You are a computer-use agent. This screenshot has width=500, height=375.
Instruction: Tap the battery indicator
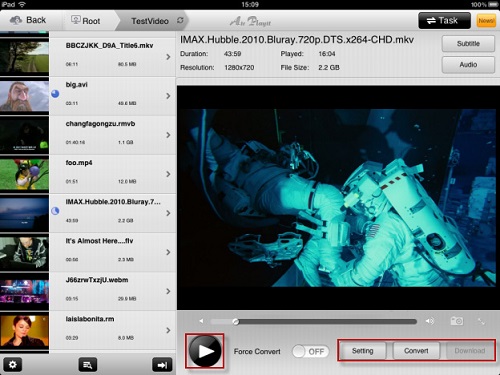(x=493, y=4)
